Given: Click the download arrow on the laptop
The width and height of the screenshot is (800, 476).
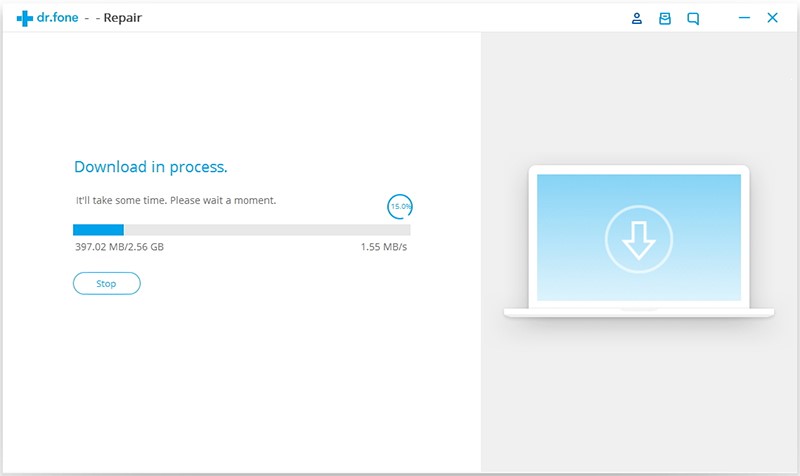Looking at the screenshot, I should coord(639,239).
